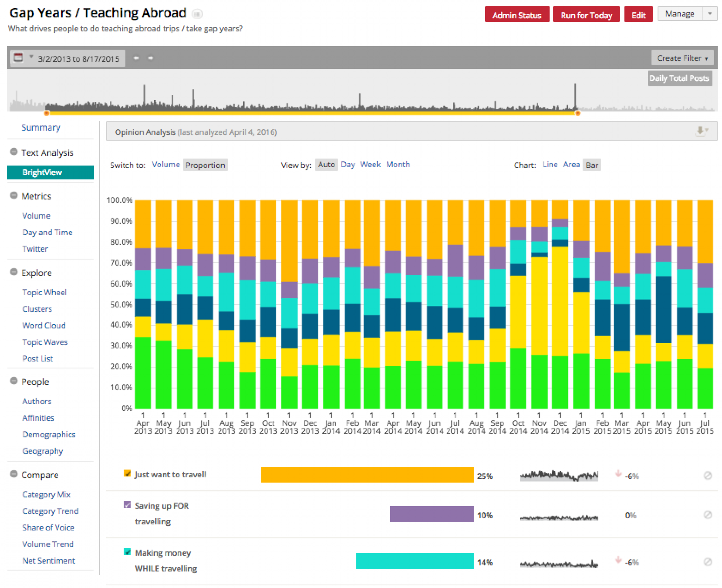Open Geography page
Image resolution: width=722 pixels, height=588 pixels.
(x=43, y=451)
